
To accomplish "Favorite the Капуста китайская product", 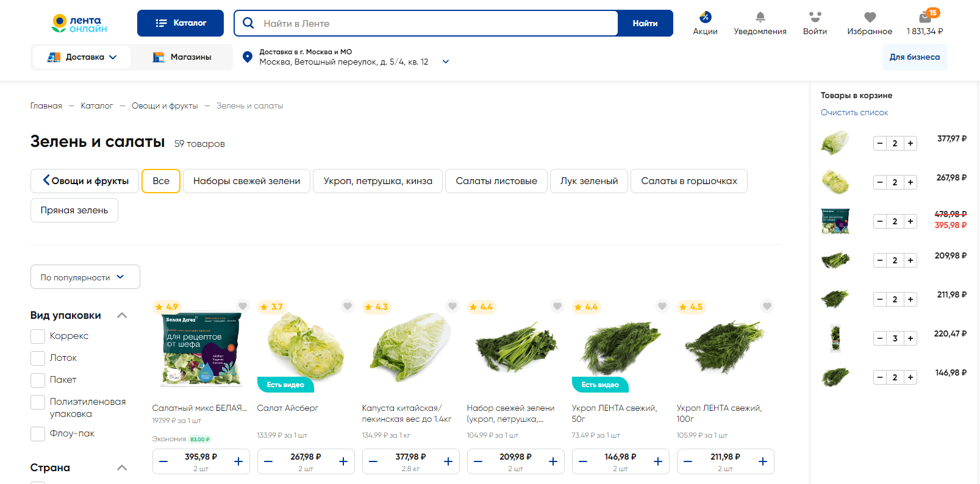I will click(452, 306).
